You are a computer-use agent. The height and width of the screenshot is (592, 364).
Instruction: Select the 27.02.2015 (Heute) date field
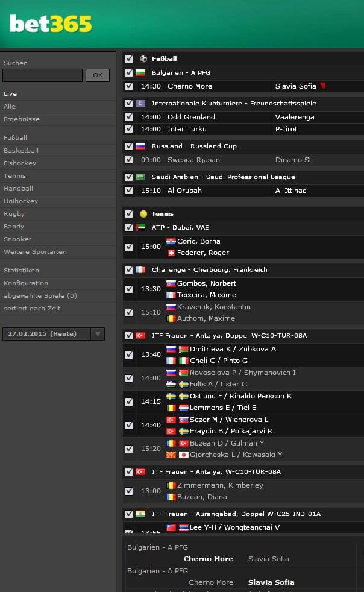tap(46, 334)
